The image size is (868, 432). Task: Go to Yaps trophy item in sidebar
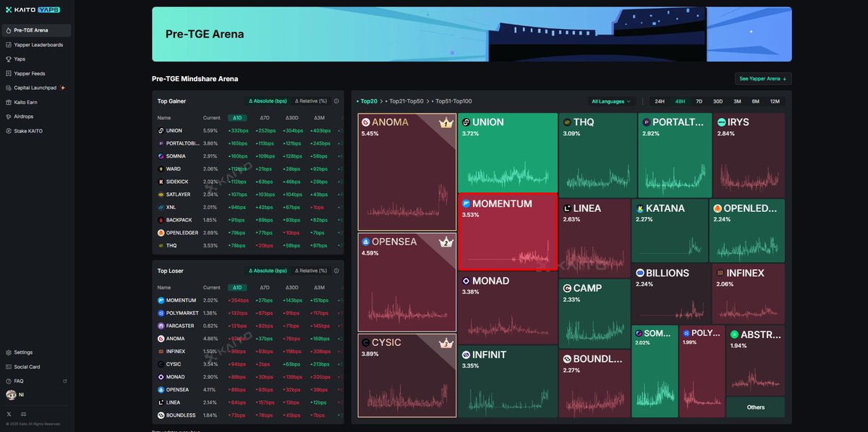click(36, 59)
